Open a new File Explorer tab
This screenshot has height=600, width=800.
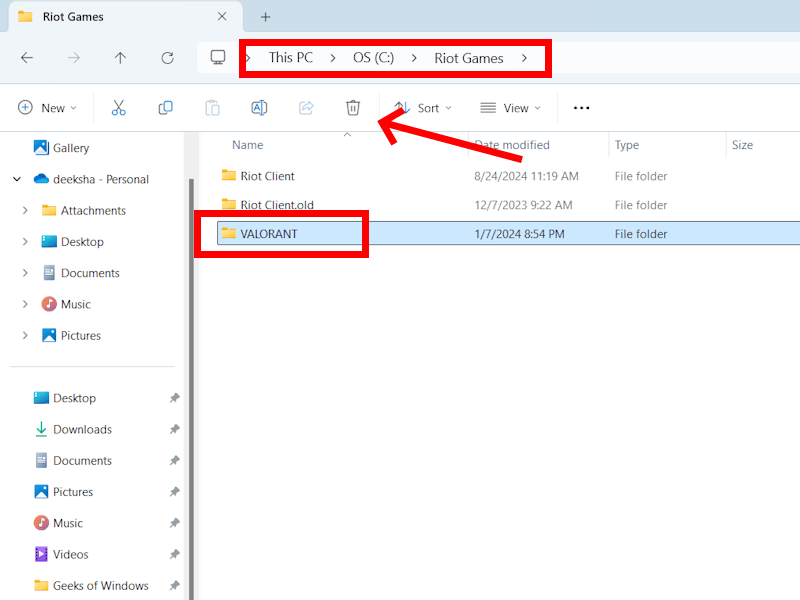(x=265, y=17)
